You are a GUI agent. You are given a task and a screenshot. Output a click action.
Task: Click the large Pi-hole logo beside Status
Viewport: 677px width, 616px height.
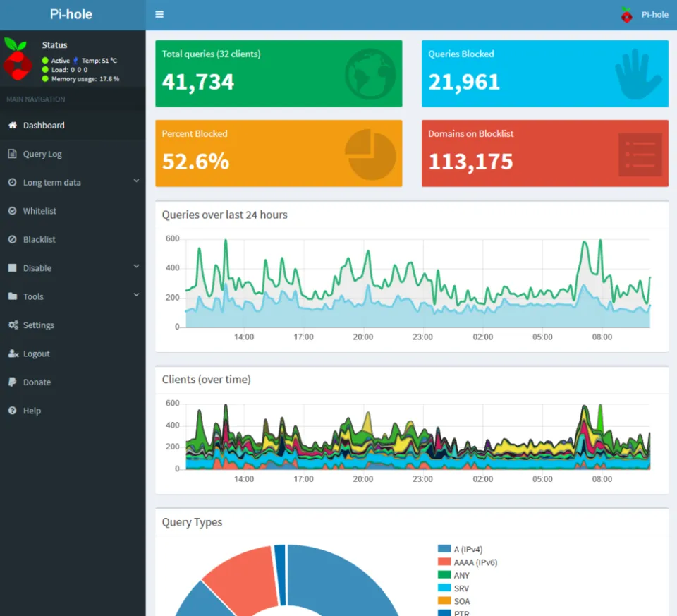[x=17, y=59]
